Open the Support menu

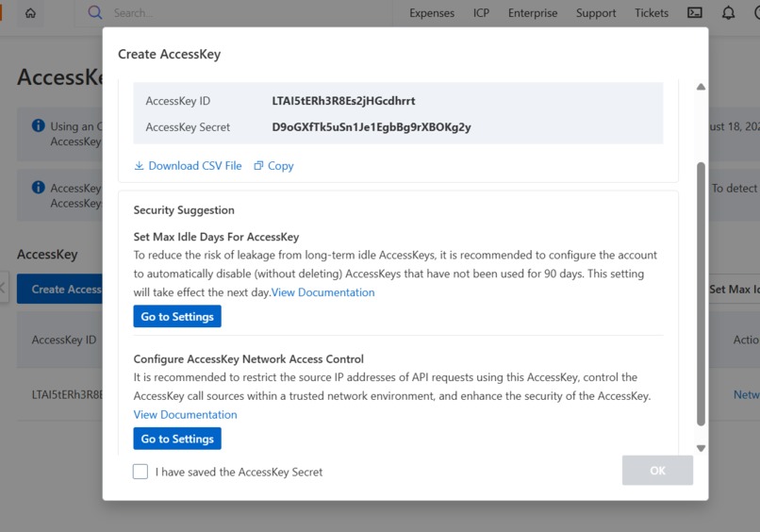(x=596, y=13)
